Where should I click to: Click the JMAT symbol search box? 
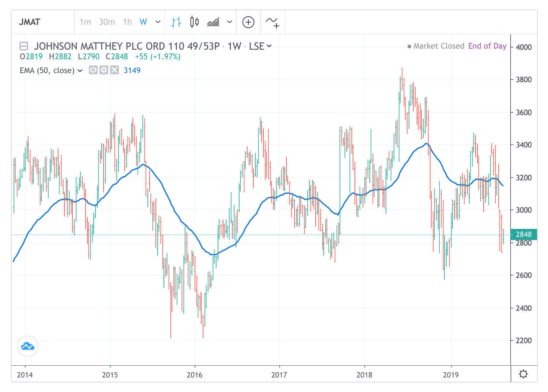pos(43,22)
